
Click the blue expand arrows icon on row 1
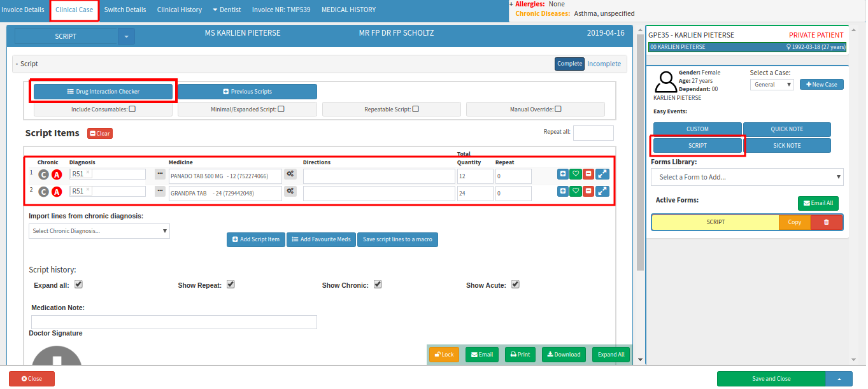coord(602,174)
